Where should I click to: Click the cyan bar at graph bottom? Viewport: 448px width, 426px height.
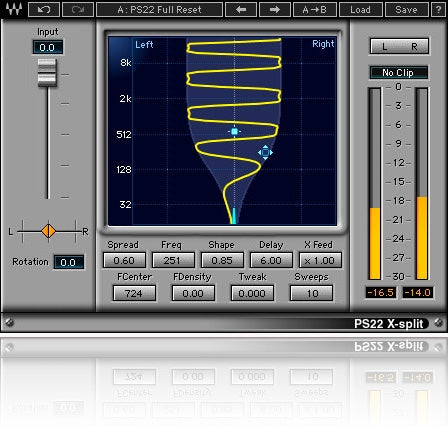pyautogui.click(x=234, y=216)
